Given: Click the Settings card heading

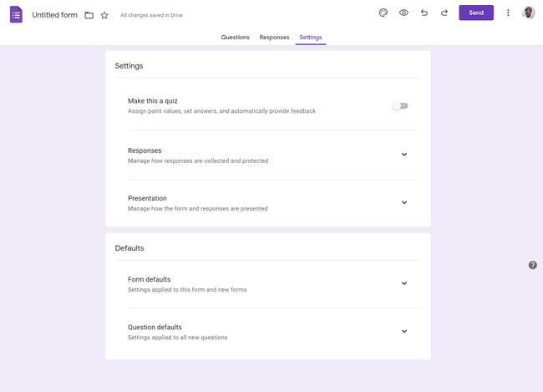Looking at the screenshot, I should coord(129,66).
